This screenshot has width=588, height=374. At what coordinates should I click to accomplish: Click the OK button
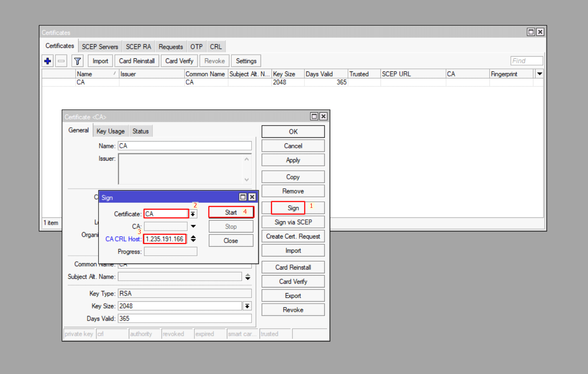point(293,131)
